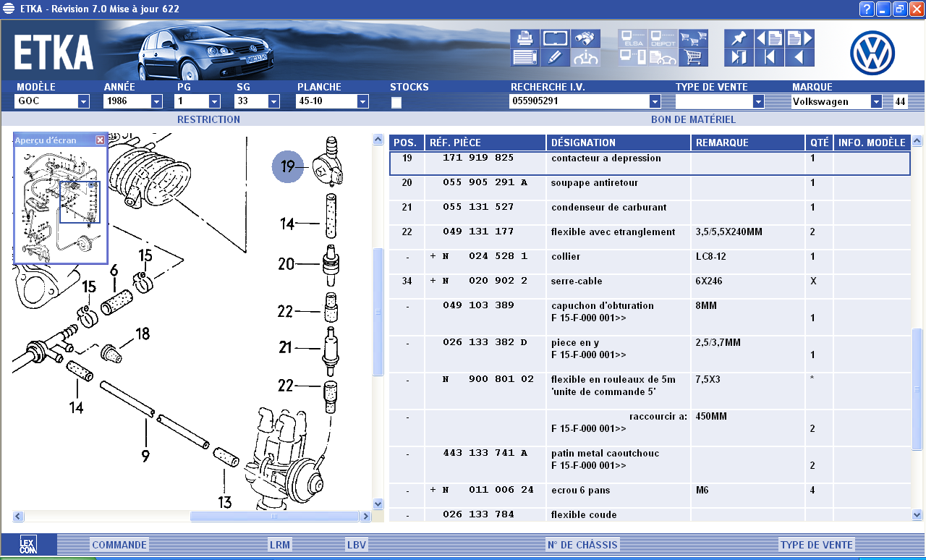The width and height of the screenshot is (926, 560).
Task: Click the N° DE CHÂSSIS button
Action: click(x=582, y=545)
